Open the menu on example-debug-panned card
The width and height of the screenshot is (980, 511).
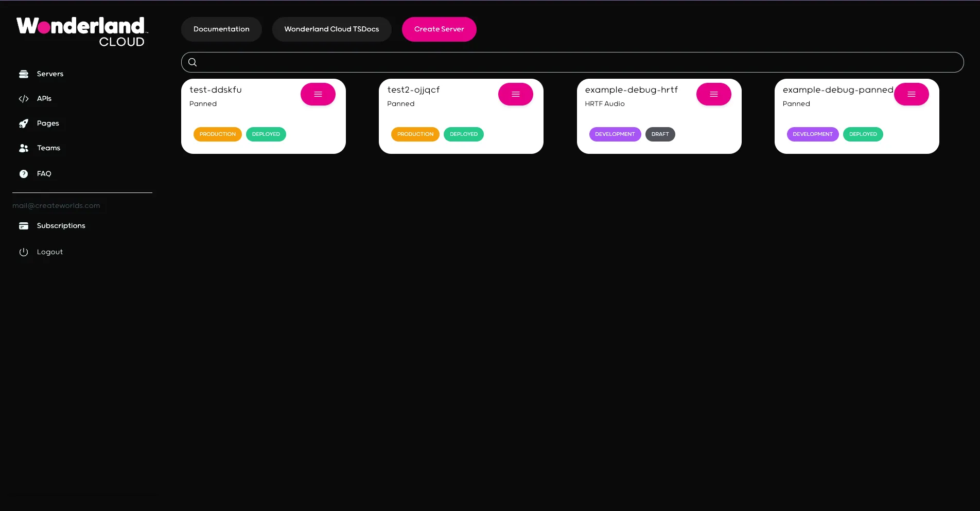pos(911,94)
